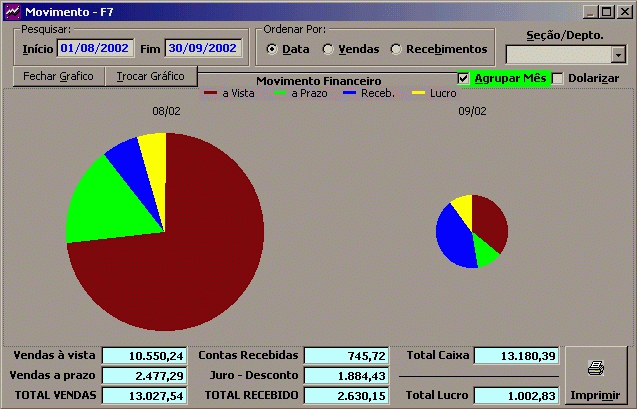The height and width of the screenshot is (409, 637).
Task: Click the small 09/02 pie chart
Action: pyautogui.click(x=472, y=231)
